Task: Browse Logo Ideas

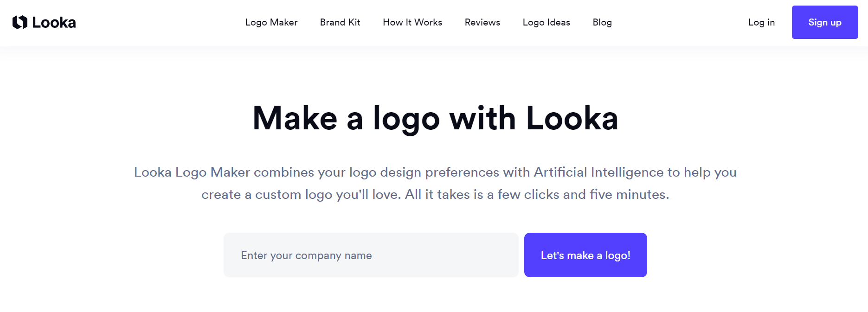Action: [x=546, y=22]
